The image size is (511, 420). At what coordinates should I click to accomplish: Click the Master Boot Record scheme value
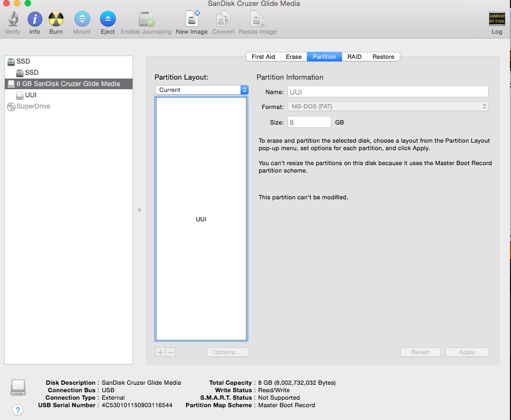(x=287, y=406)
